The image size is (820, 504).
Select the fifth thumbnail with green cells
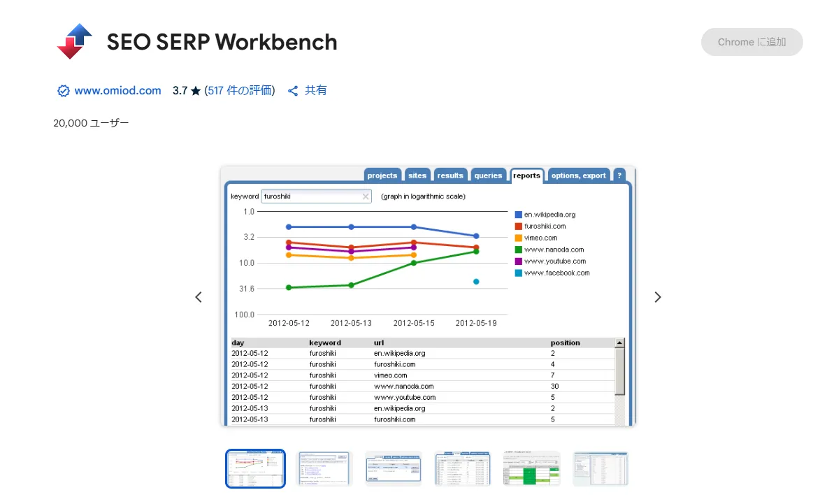[532, 468]
